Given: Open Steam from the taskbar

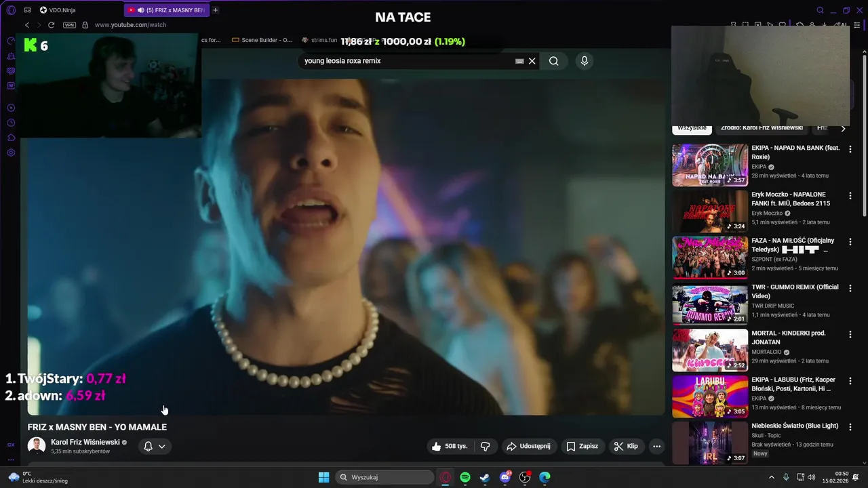Looking at the screenshot, I should point(485,477).
